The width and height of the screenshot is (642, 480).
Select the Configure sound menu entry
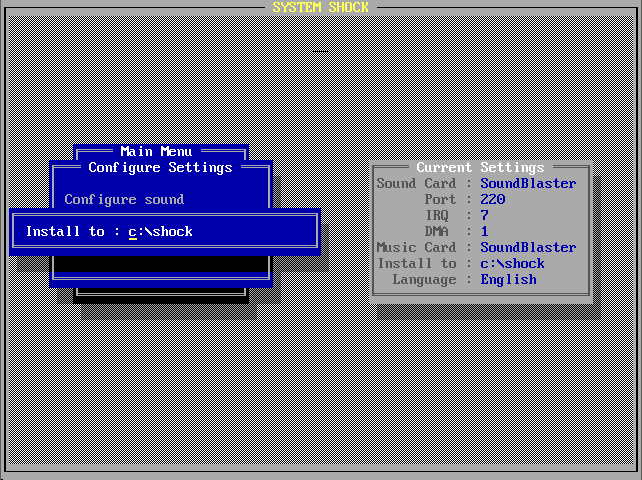point(124,199)
